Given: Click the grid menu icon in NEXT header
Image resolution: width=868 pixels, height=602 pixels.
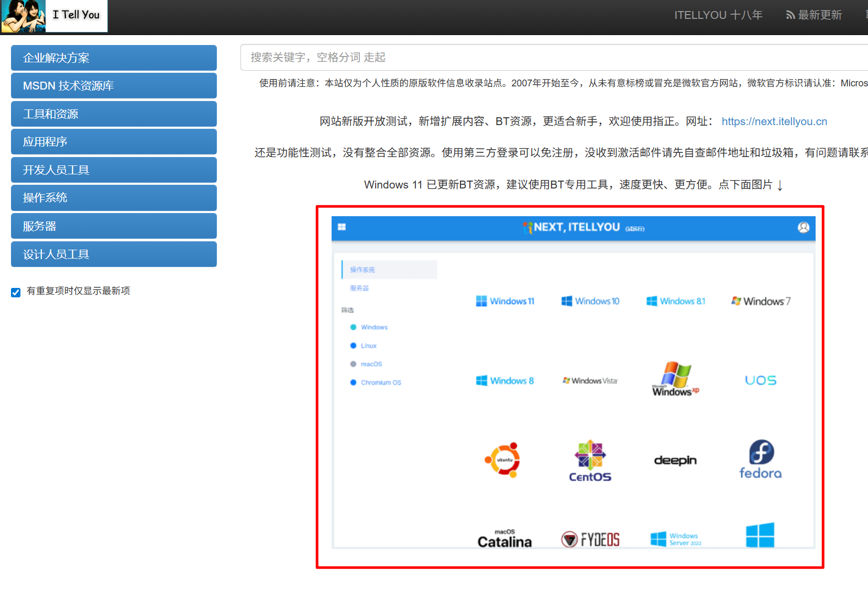Looking at the screenshot, I should coord(342,227).
